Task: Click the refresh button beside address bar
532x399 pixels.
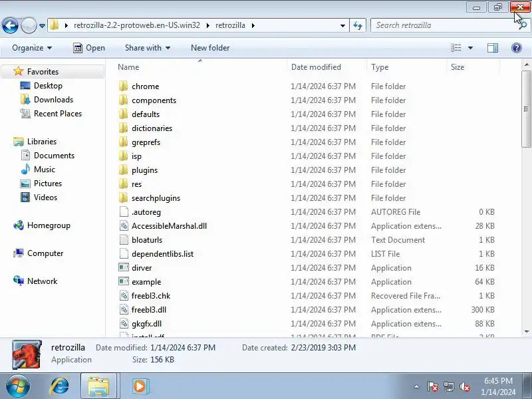Action: point(358,25)
